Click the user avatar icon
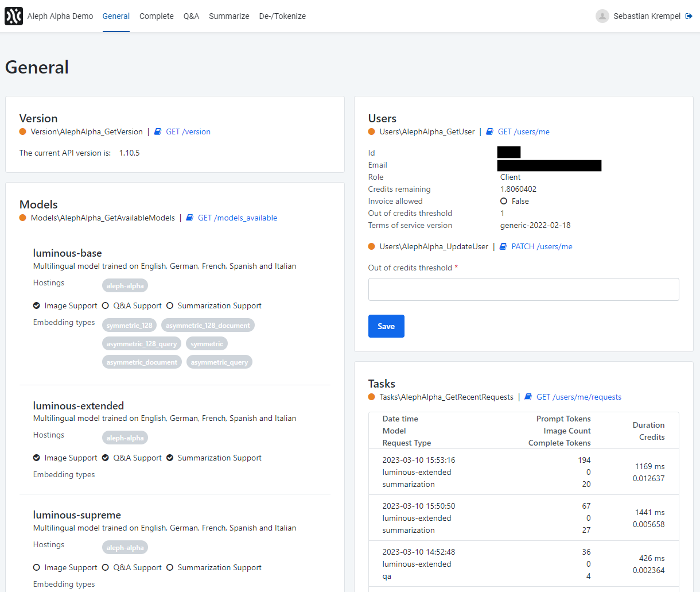This screenshot has height=592, width=700. (602, 16)
